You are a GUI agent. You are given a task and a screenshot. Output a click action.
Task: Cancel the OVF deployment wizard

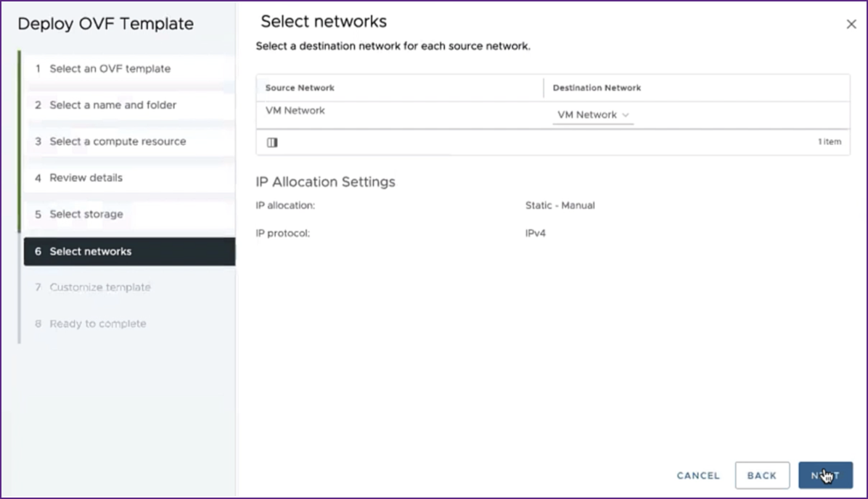[x=698, y=476]
